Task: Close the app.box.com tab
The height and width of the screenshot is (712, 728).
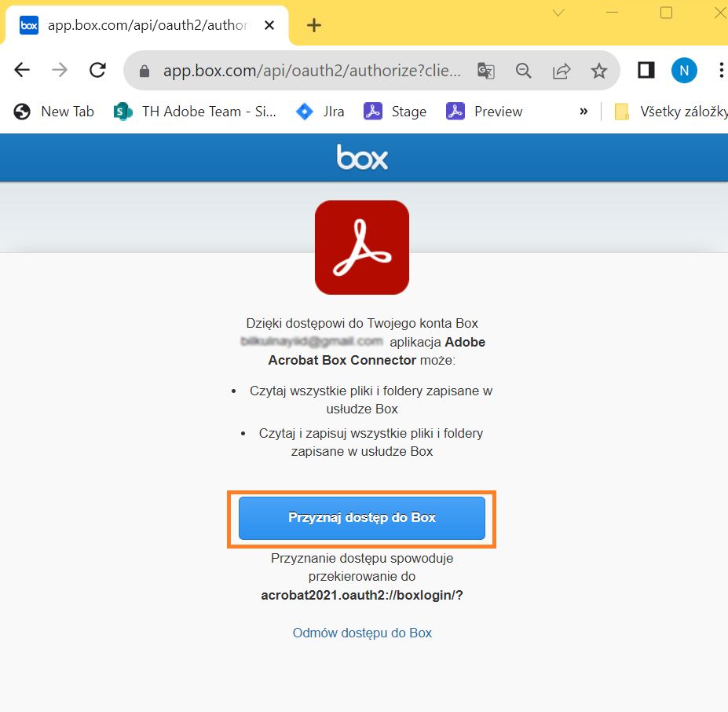Action: pos(269,25)
